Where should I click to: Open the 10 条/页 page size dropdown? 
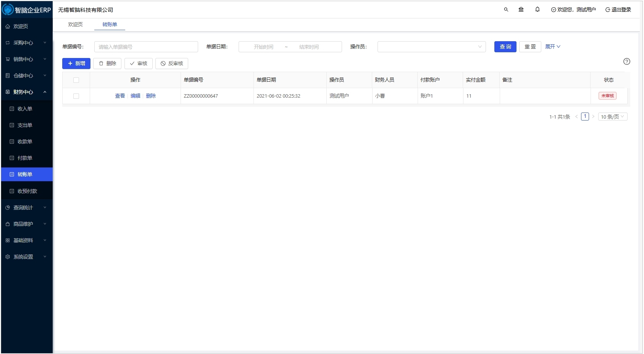[612, 117]
